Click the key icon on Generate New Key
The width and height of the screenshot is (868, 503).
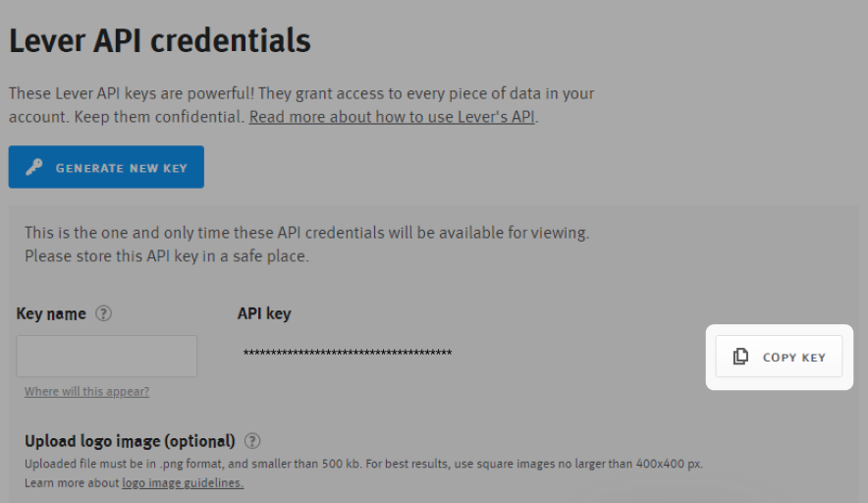(x=34, y=168)
